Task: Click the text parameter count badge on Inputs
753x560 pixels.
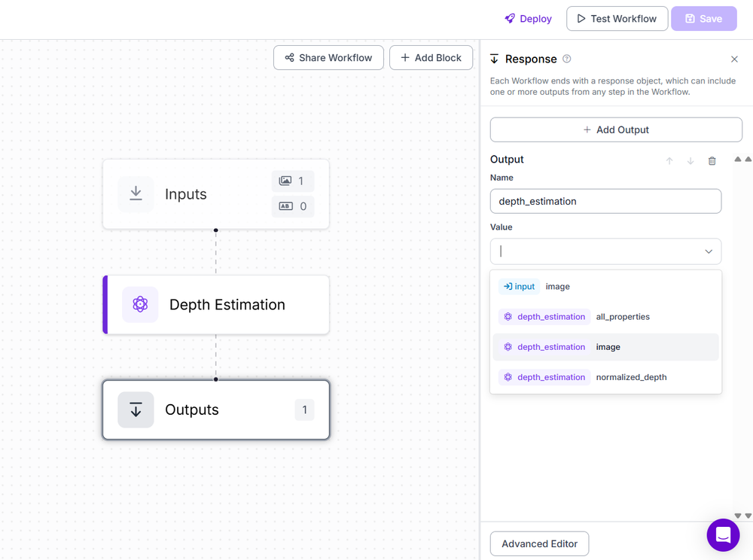Action: (x=292, y=206)
